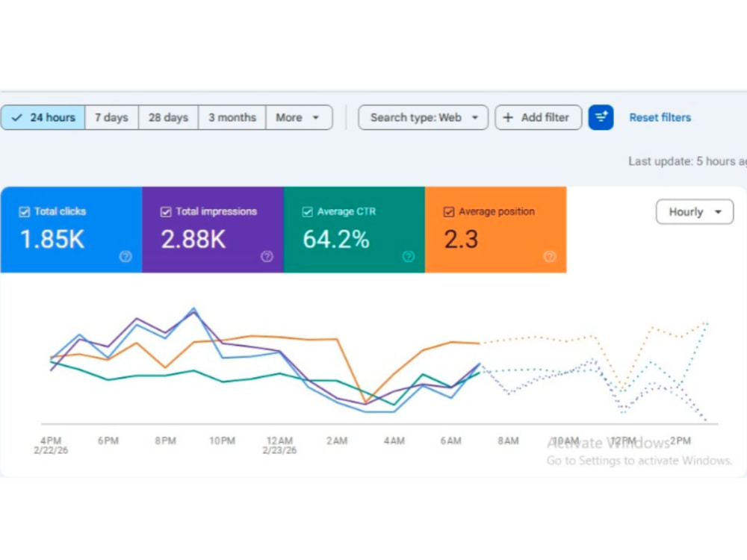Click the 10PM axis label
The width and height of the screenshot is (747, 560).
click(x=223, y=441)
